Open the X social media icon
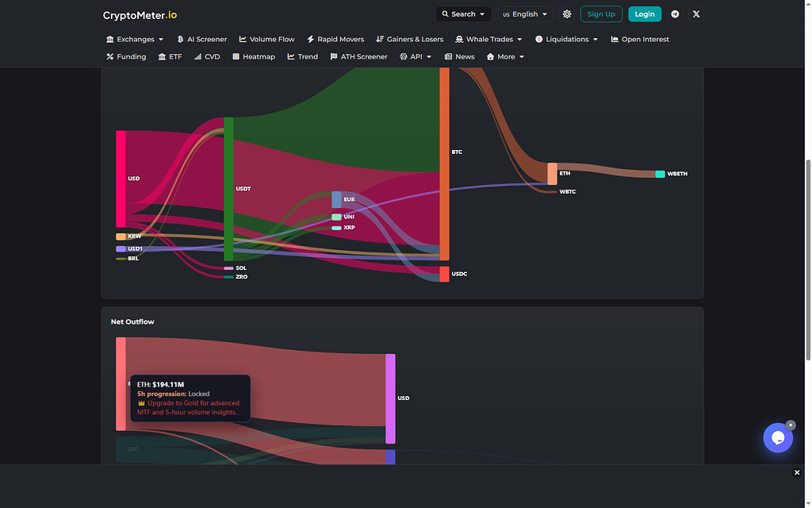This screenshot has height=508, width=812. [x=696, y=14]
